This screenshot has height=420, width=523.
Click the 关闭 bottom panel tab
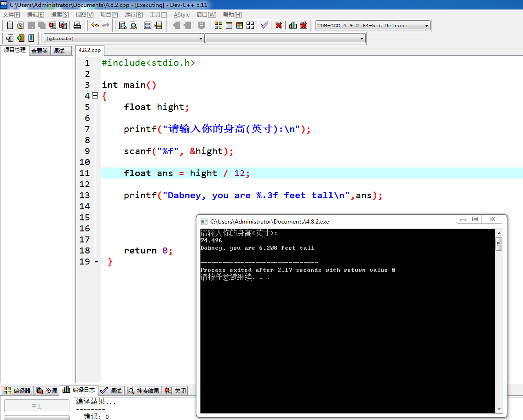[x=175, y=391]
